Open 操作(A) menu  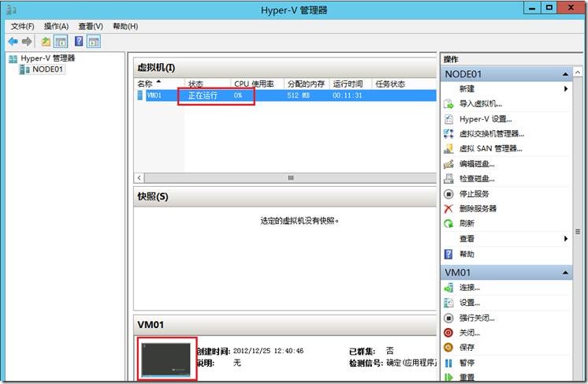tap(56, 26)
